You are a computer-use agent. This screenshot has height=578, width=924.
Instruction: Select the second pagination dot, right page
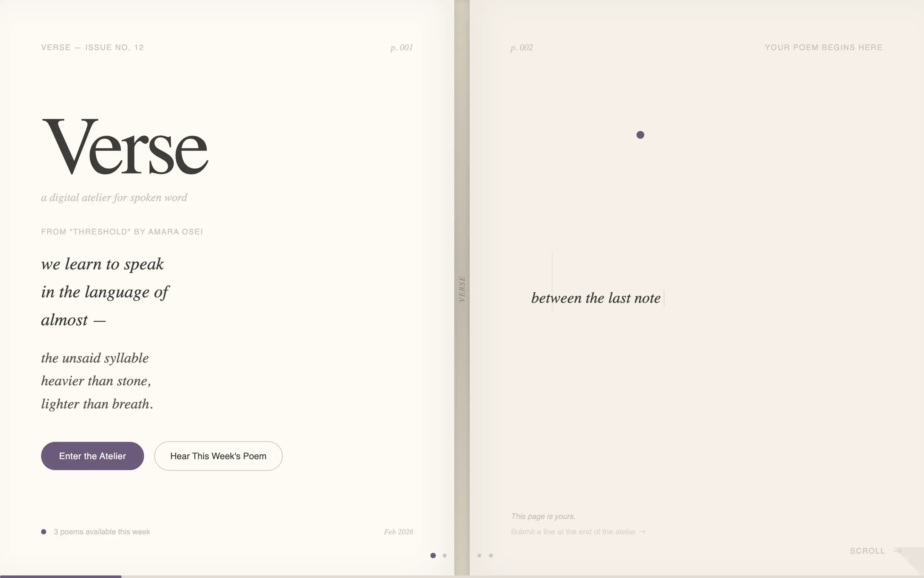point(491,556)
